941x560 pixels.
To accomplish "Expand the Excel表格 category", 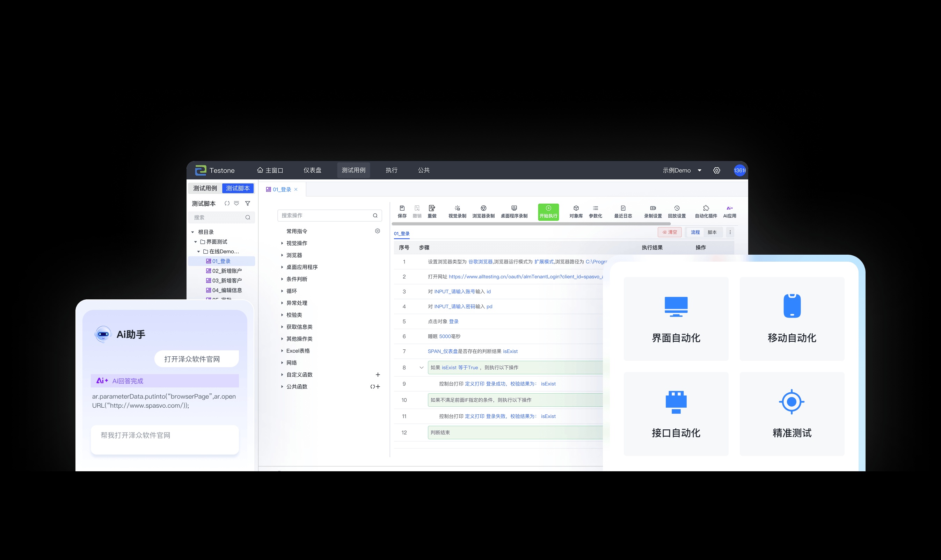I will [x=282, y=350].
